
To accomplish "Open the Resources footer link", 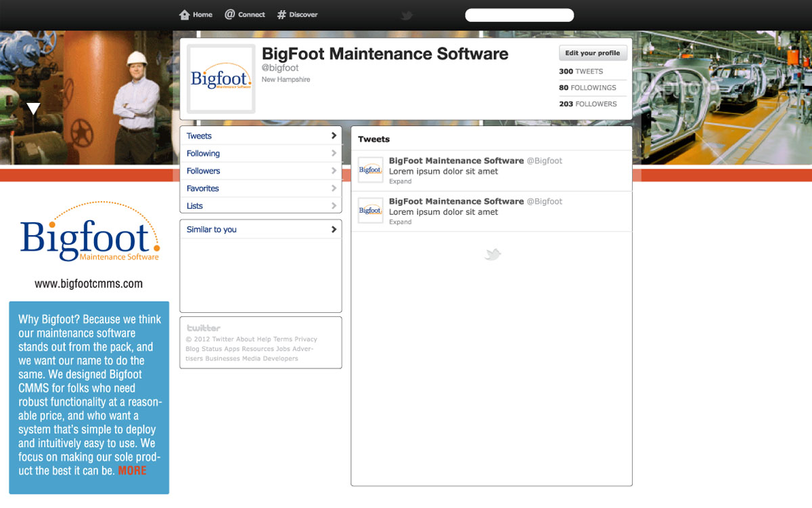I will coord(258,349).
